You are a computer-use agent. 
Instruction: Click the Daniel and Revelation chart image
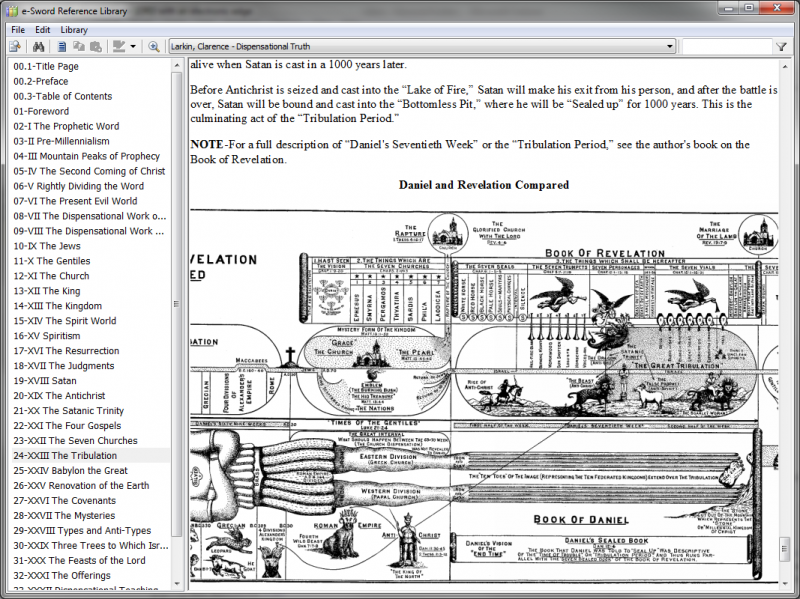click(484, 396)
